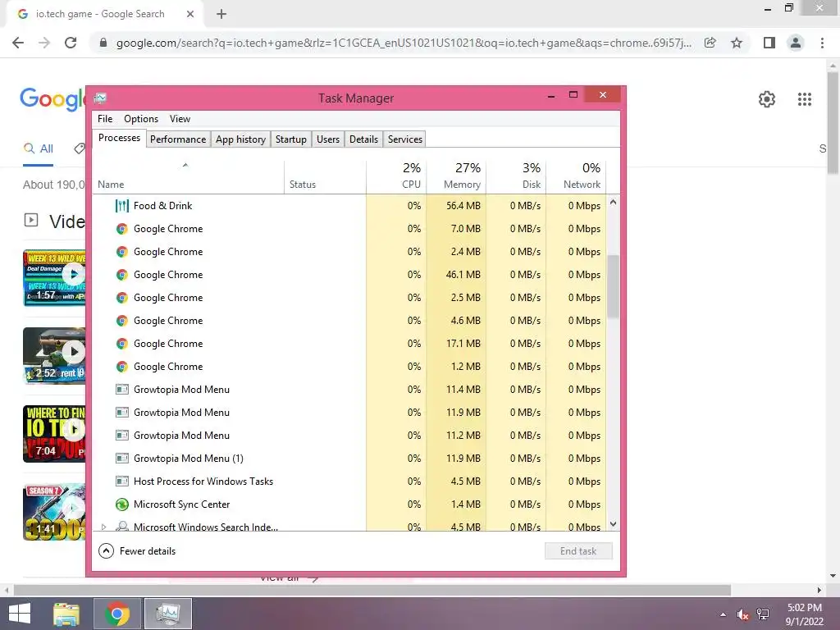Click the Food & Drink process icon
This screenshot has height=630, width=840.
pyautogui.click(x=122, y=206)
